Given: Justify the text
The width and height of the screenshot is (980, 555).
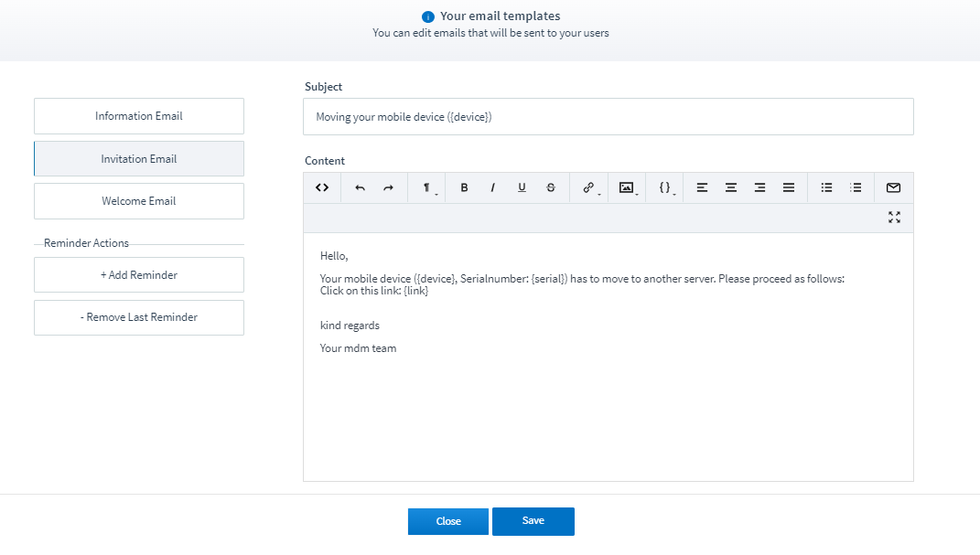Looking at the screenshot, I should [x=789, y=188].
